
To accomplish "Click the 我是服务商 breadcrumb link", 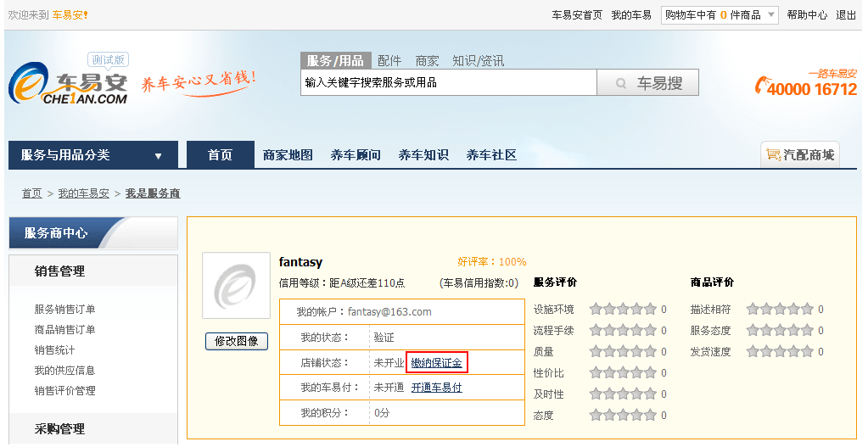I will pos(153,193).
